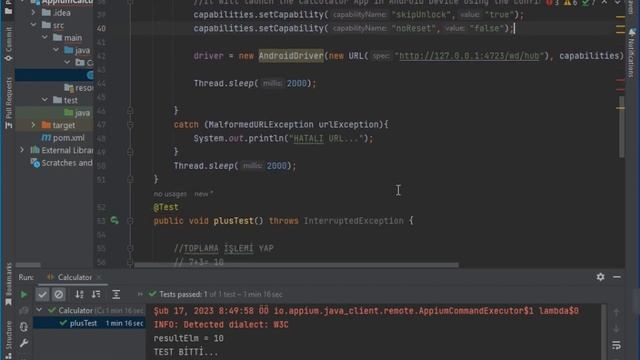Sort test results by duration
640x360 pixels.
(96, 294)
